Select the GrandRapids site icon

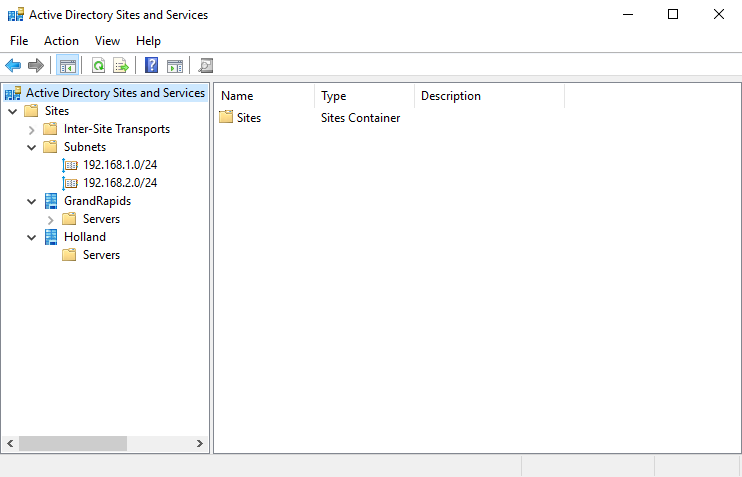tap(51, 201)
